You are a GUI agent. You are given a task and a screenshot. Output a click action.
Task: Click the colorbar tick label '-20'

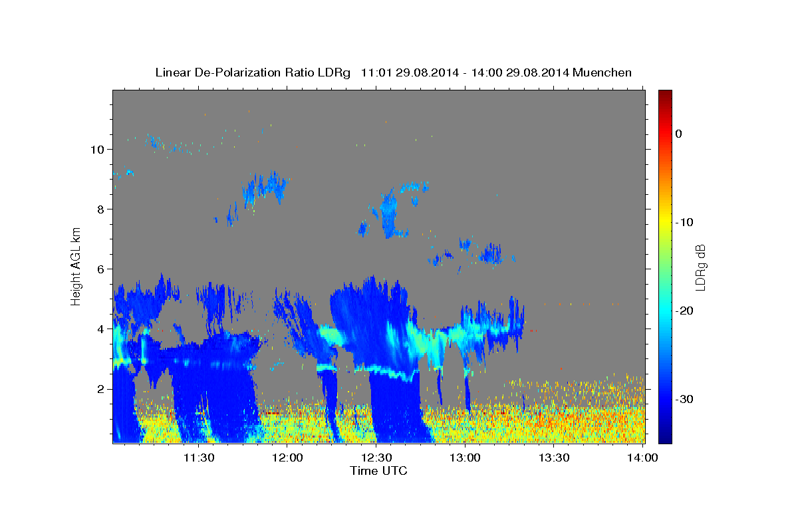coord(684,311)
